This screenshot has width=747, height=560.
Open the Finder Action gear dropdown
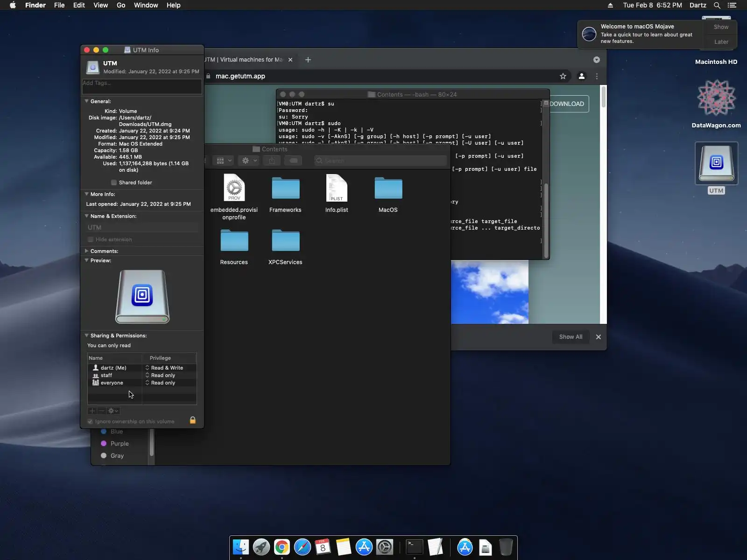[x=248, y=161]
